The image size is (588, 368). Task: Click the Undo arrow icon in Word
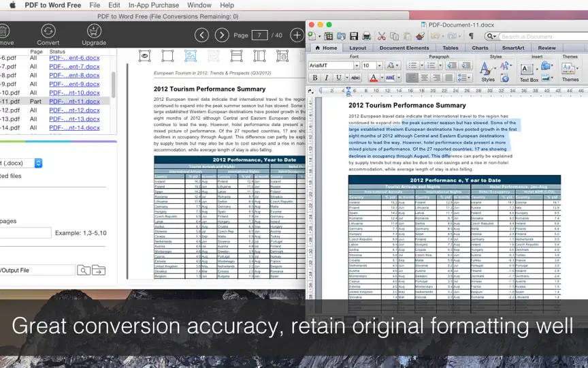click(435, 36)
